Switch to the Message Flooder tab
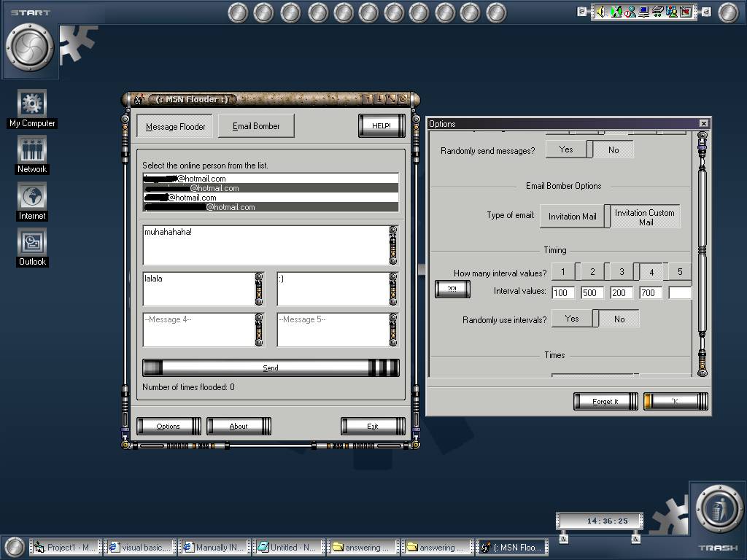 (175, 126)
